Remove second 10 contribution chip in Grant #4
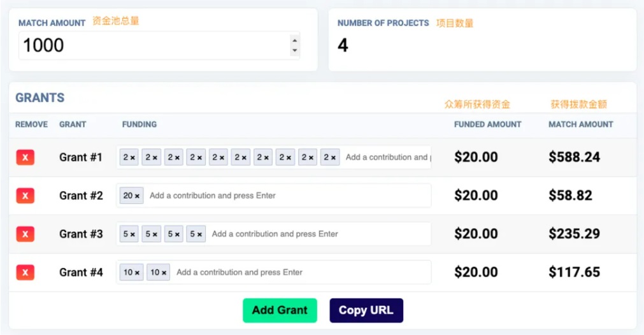644x335 pixels. coord(164,273)
